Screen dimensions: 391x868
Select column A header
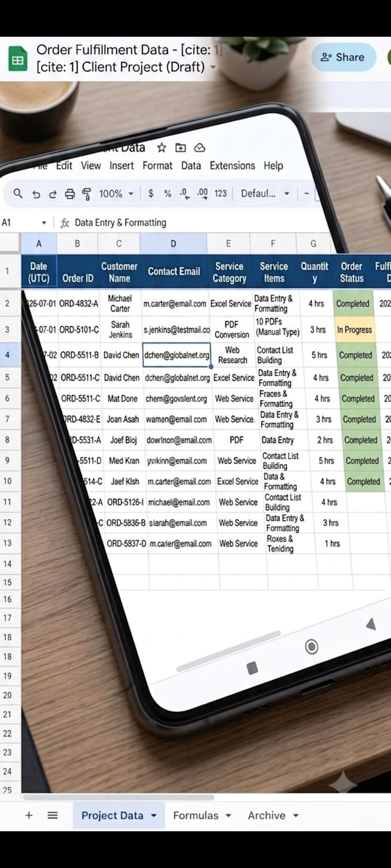tap(39, 244)
